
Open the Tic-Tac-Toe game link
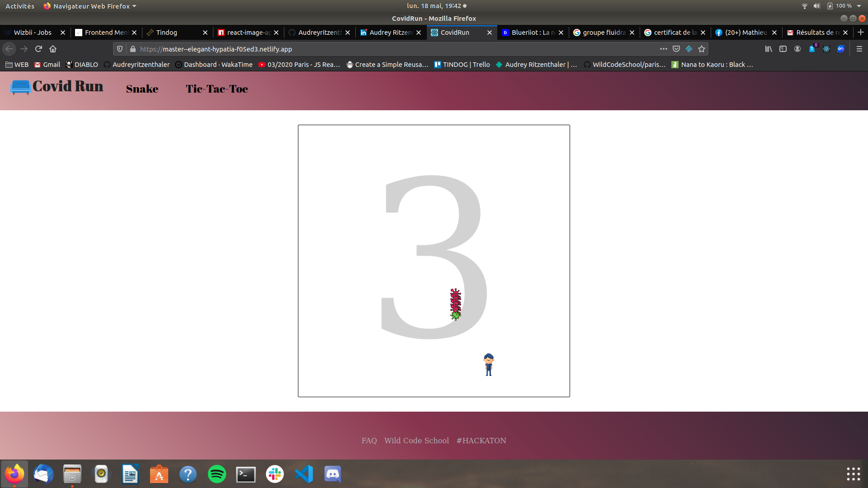point(217,89)
